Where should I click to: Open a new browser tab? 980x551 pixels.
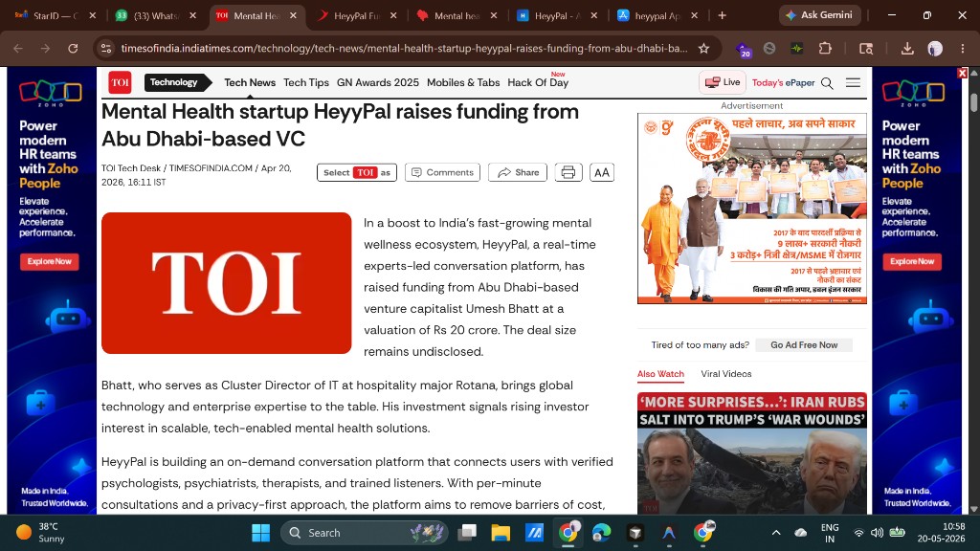pos(722,15)
